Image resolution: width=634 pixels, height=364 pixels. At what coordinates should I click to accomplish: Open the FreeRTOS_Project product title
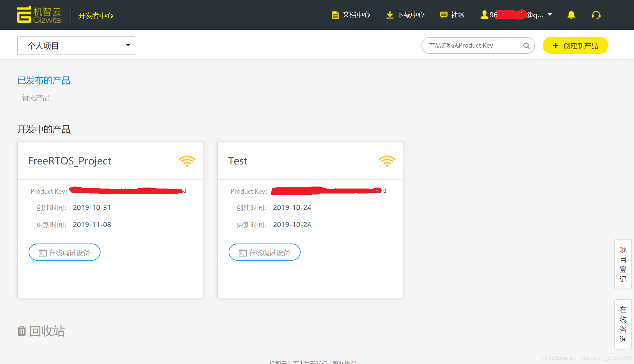click(x=70, y=161)
